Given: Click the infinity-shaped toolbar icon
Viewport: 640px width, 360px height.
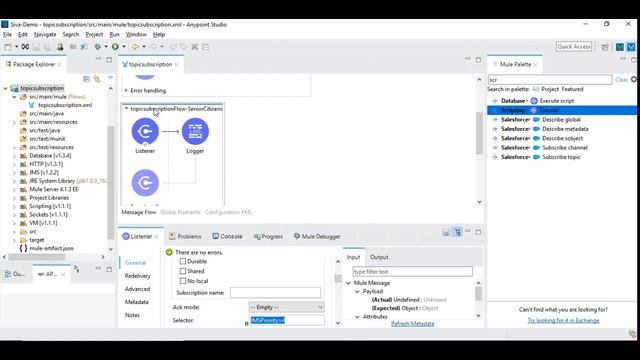Looking at the screenshot, I should point(25,47).
